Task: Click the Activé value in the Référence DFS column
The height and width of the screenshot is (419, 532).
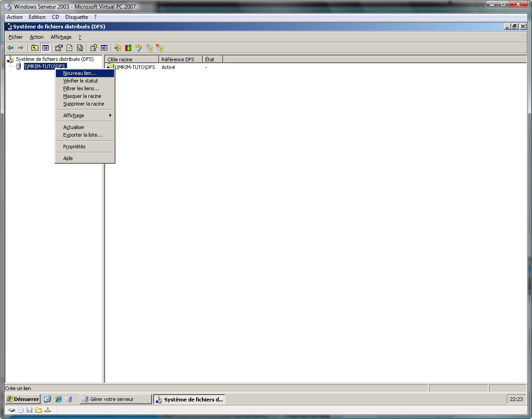Action: (x=168, y=67)
